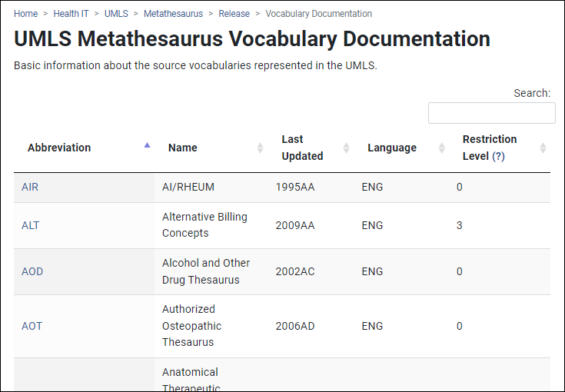Open Restriction Level help (?) link
This screenshot has width=565, height=392.
click(498, 156)
